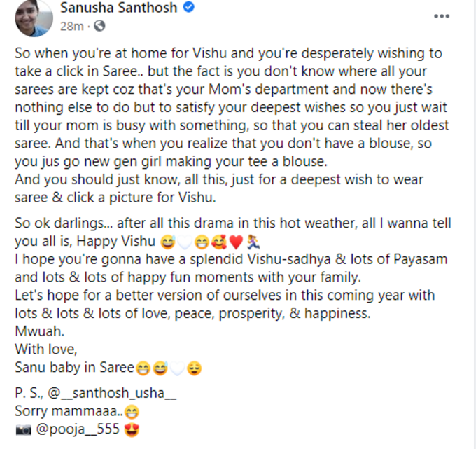Click the running woman emoji
The width and height of the screenshot is (476, 449).
point(253,242)
